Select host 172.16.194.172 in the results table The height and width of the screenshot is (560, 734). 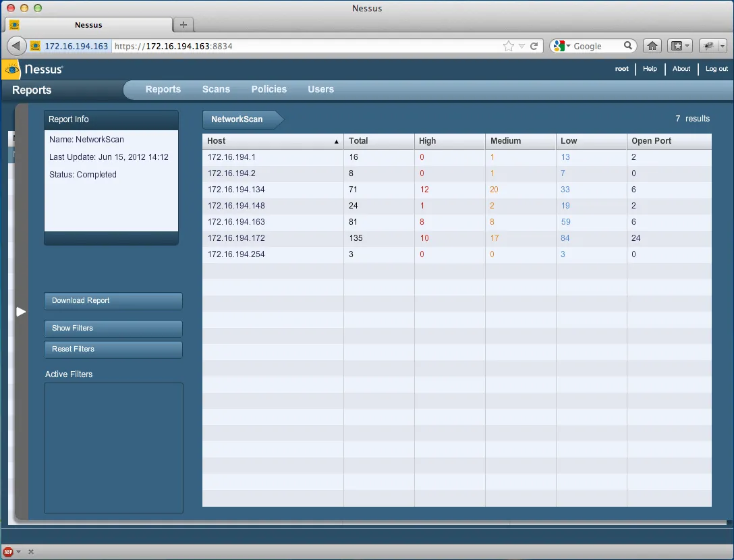pyautogui.click(x=235, y=238)
